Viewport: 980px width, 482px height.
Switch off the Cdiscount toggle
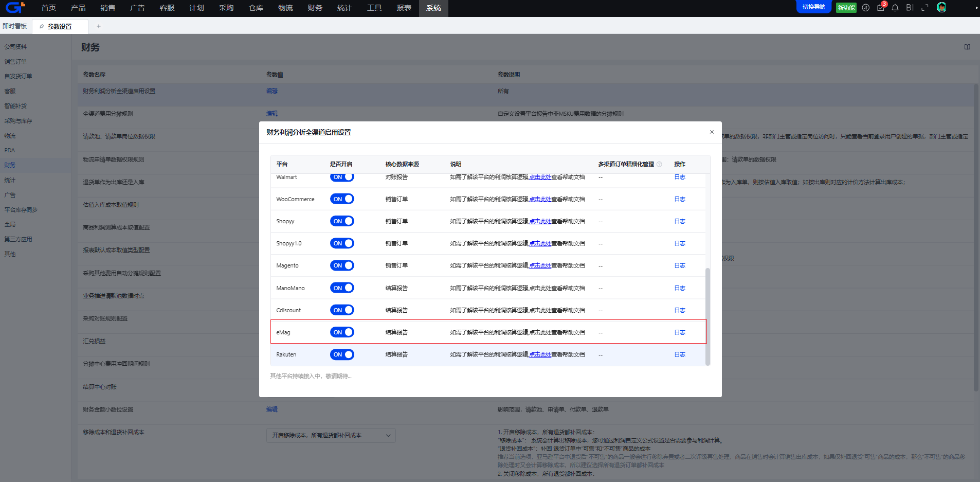click(342, 310)
